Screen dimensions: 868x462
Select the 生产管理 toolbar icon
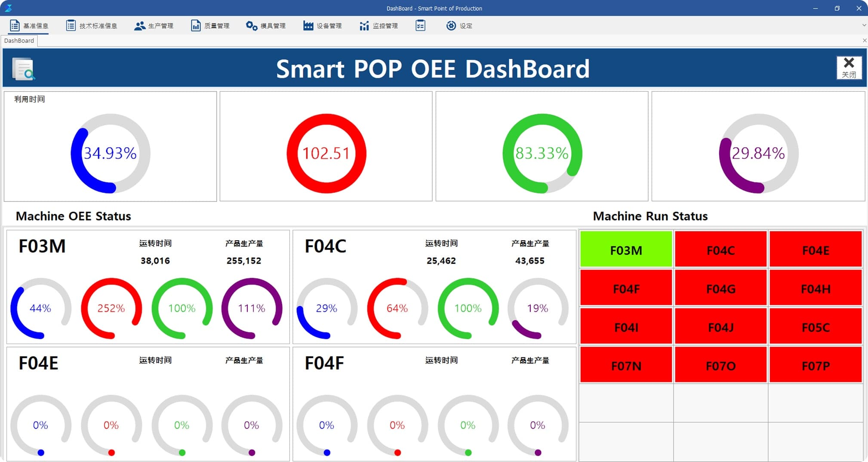140,25
